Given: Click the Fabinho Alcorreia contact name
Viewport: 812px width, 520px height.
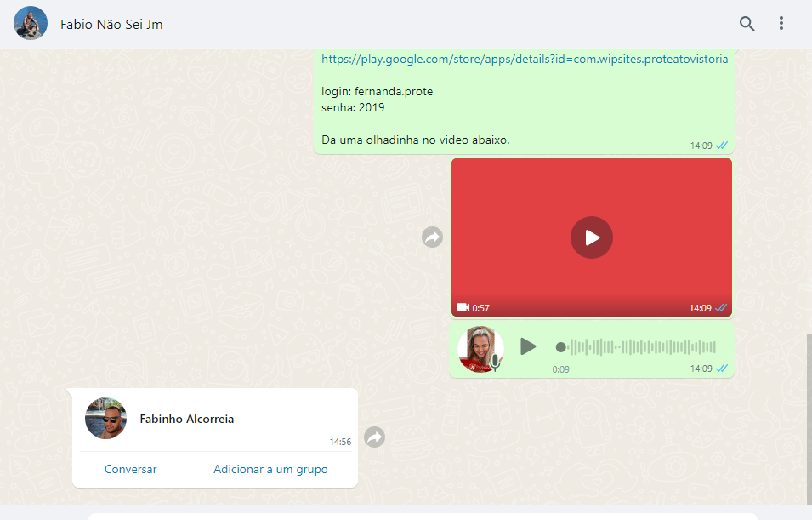Looking at the screenshot, I should coord(186,419).
